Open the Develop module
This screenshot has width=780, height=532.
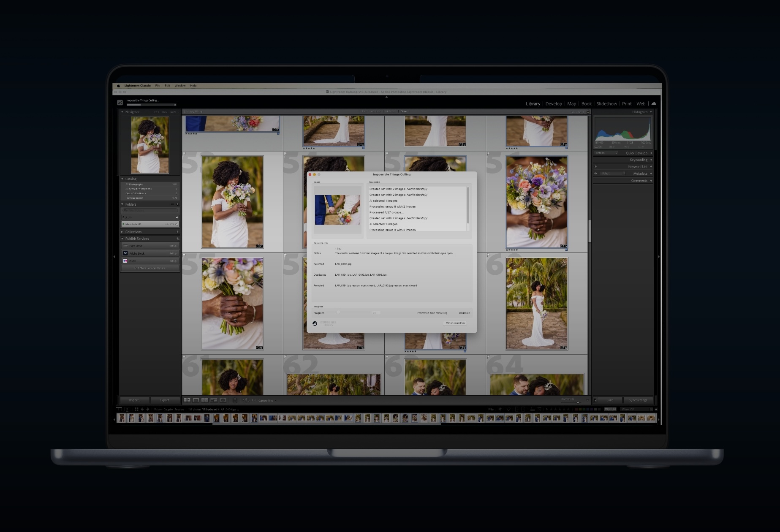pos(553,104)
